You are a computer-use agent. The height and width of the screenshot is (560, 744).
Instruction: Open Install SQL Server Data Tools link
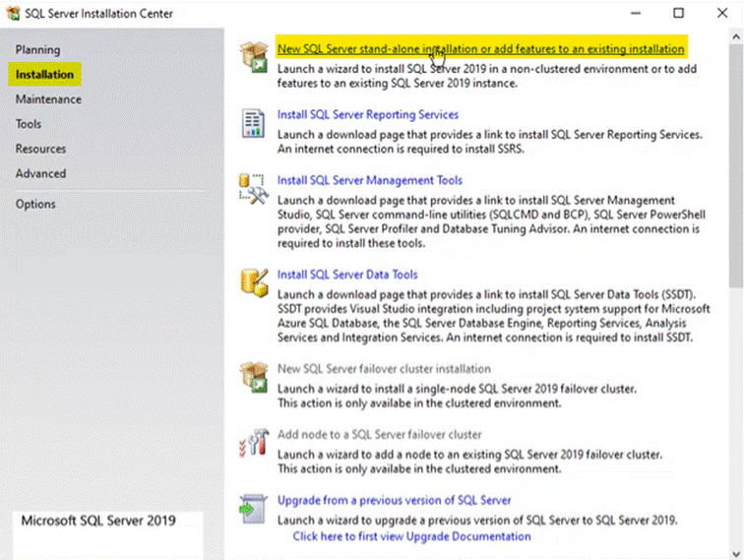[x=347, y=275]
